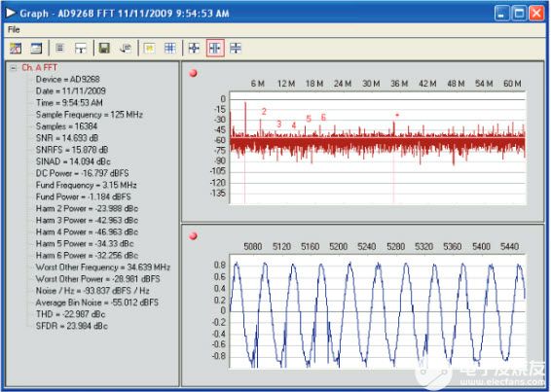Select 'Fund Frequency = 3.15 MHz' row
The height and width of the screenshot is (392, 551).
click(86, 185)
